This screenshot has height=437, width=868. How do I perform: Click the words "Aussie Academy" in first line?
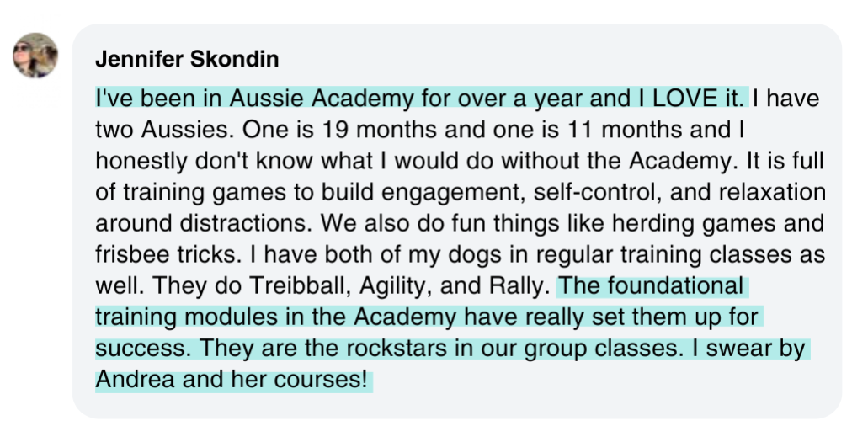click(322, 99)
